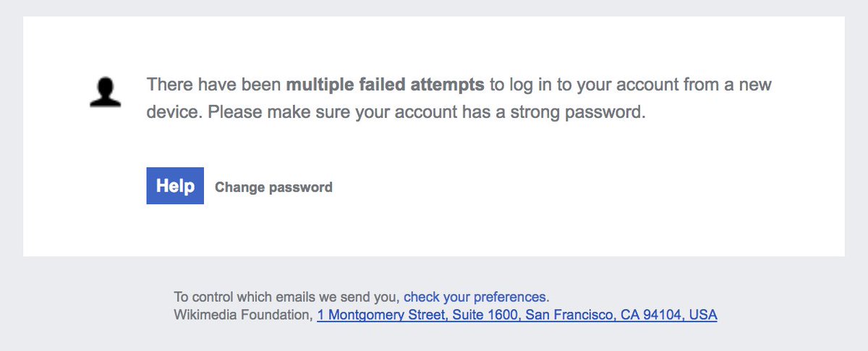Click the bold multiple failed attempts text
Screen dimensions: 868x351
click(386, 85)
